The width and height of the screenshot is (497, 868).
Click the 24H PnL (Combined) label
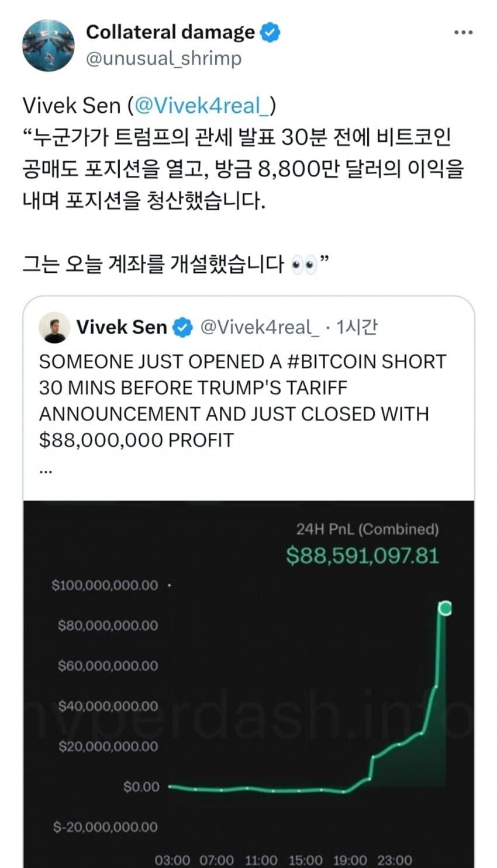[367, 529]
